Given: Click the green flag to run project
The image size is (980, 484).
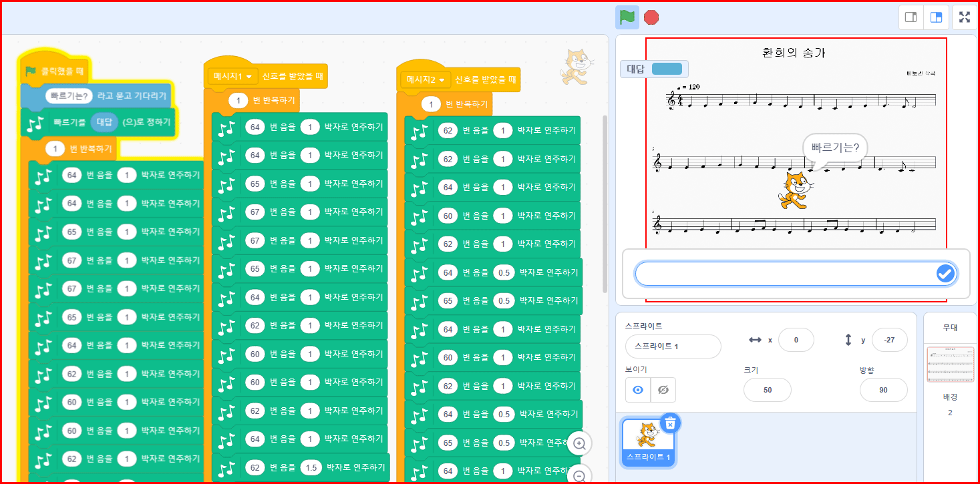Looking at the screenshot, I should pyautogui.click(x=627, y=17).
